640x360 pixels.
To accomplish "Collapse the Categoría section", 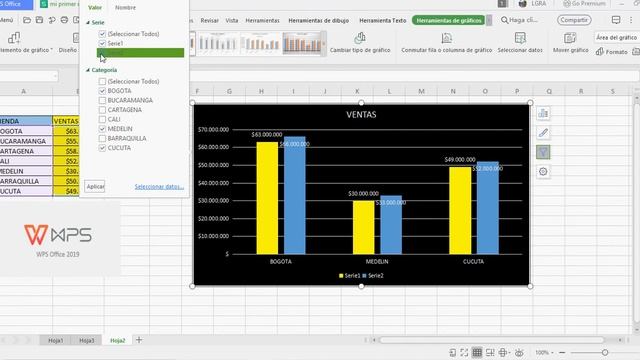I will tap(88, 70).
